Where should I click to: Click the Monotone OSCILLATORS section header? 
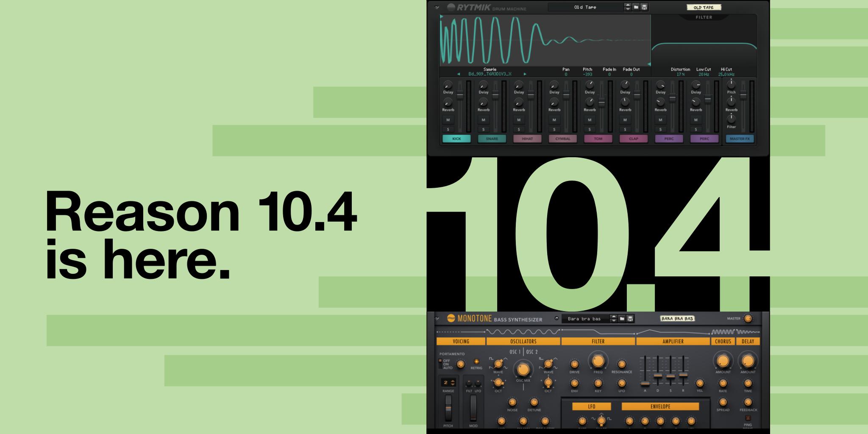(x=523, y=341)
